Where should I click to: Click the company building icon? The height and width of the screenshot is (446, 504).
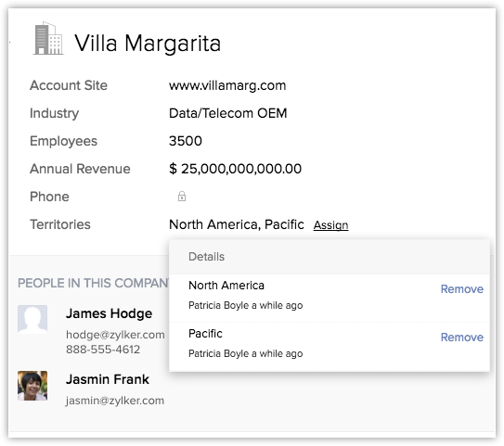click(48, 39)
